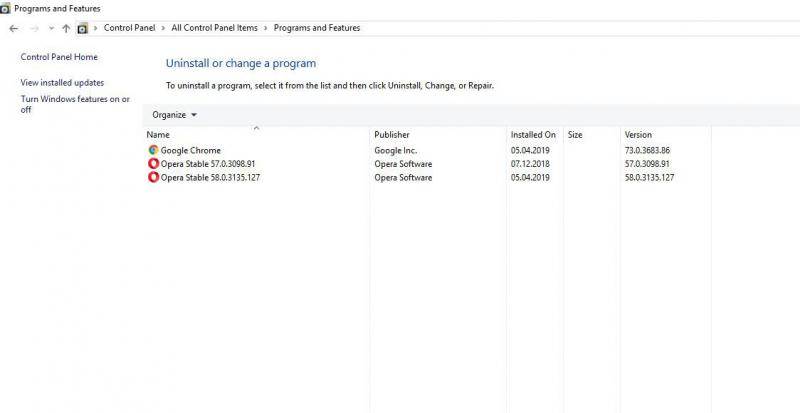The width and height of the screenshot is (800, 413).
Task: Sort by Installed On column header
Action: 533,135
